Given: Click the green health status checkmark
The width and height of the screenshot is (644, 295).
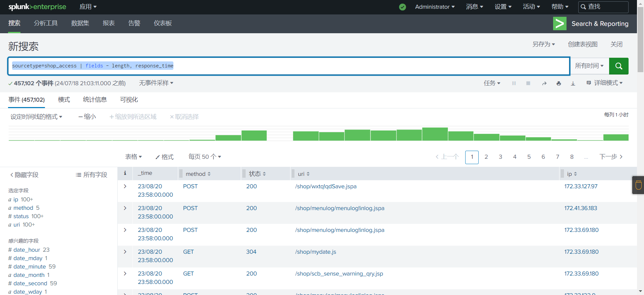Looking at the screenshot, I should (402, 7).
